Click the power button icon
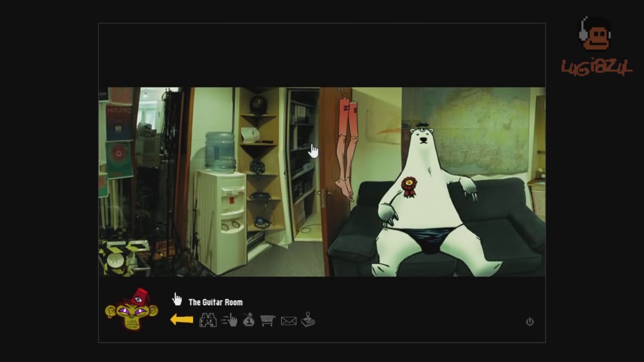 (x=530, y=322)
